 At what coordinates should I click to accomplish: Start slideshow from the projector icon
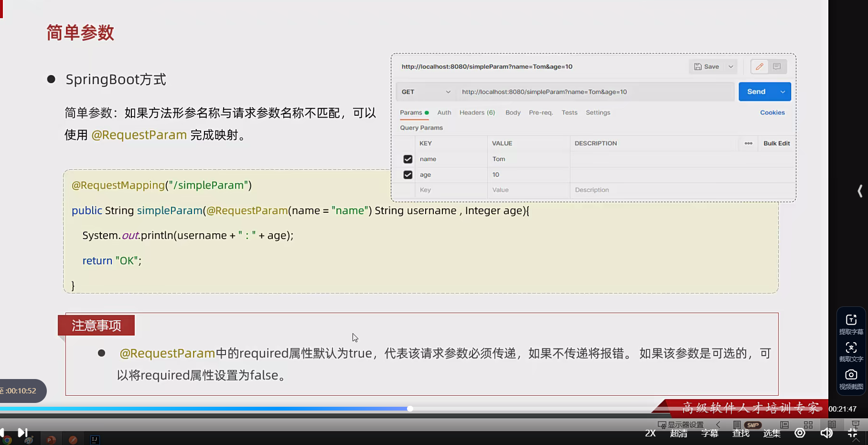[x=856, y=425]
